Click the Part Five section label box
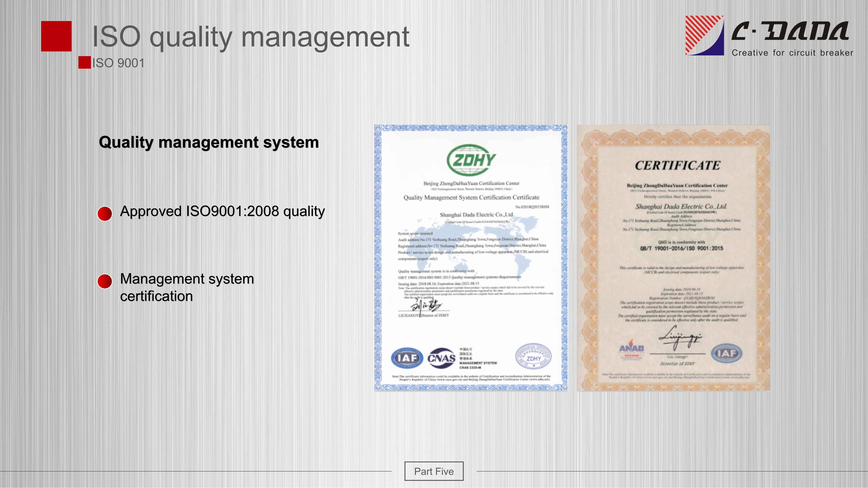The image size is (868, 488). pyautogui.click(x=434, y=471)
